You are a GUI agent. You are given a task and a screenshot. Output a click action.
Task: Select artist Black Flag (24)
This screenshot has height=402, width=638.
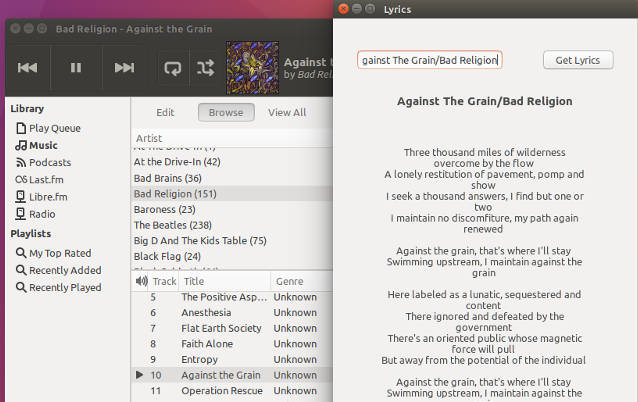[x=232, y=256]
